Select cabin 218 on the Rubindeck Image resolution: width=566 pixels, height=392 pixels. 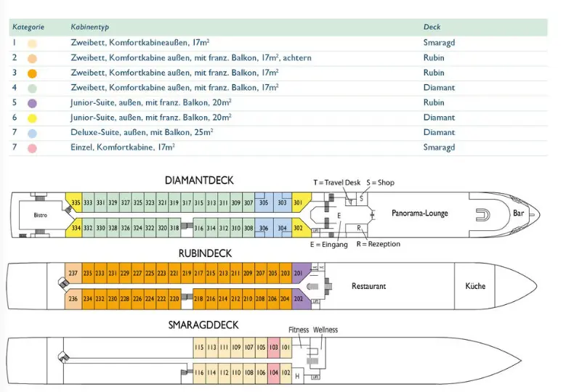[199, 298]
